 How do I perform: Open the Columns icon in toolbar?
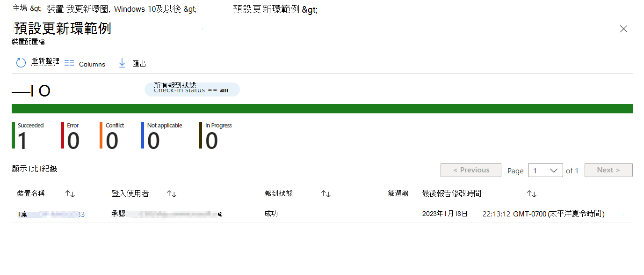pos(69,63)
